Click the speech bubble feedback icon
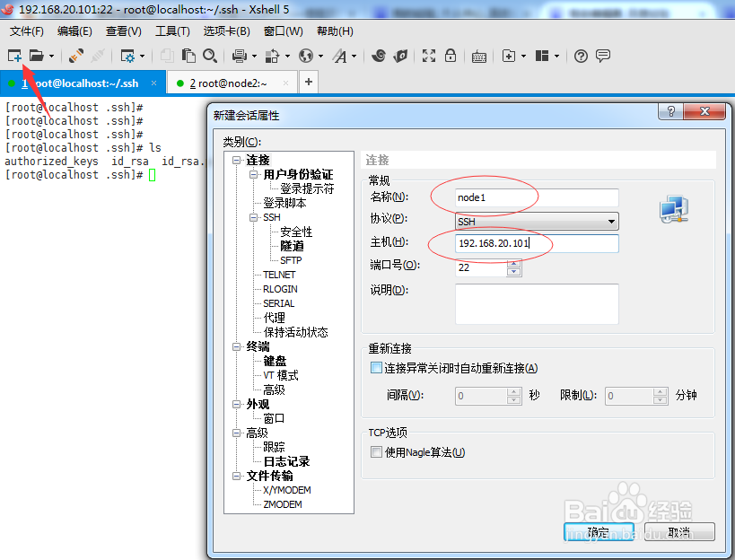The image size is (735, 560). point(603,56)
